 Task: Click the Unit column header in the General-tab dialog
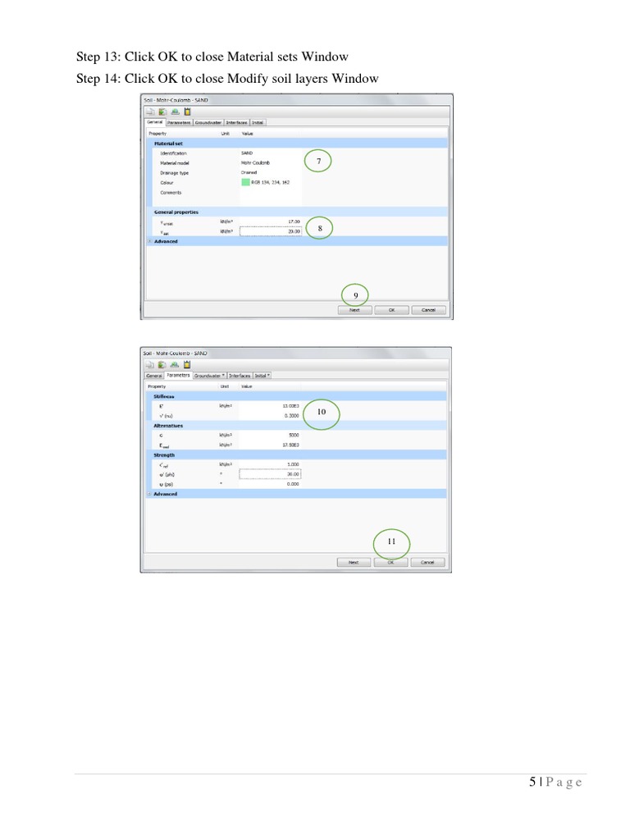[226, 134]
